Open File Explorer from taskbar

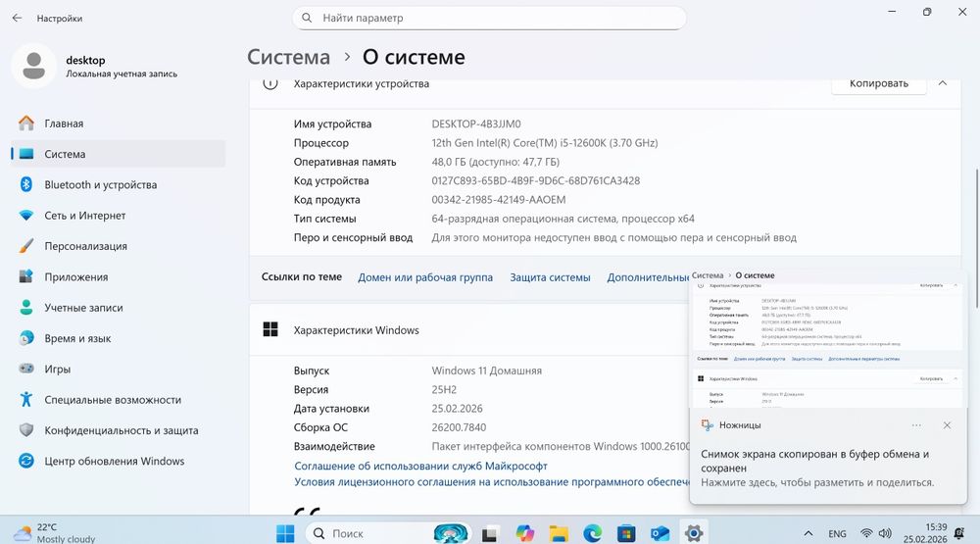point(559,533)
